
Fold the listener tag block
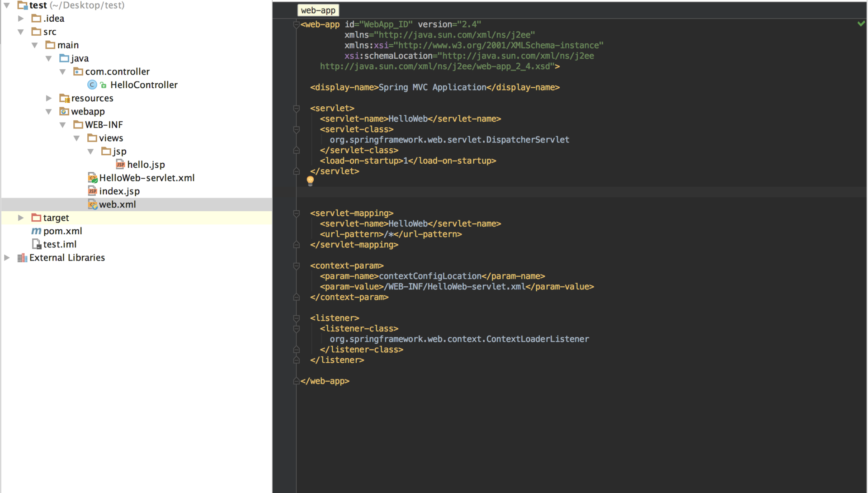tap(297, 318)
